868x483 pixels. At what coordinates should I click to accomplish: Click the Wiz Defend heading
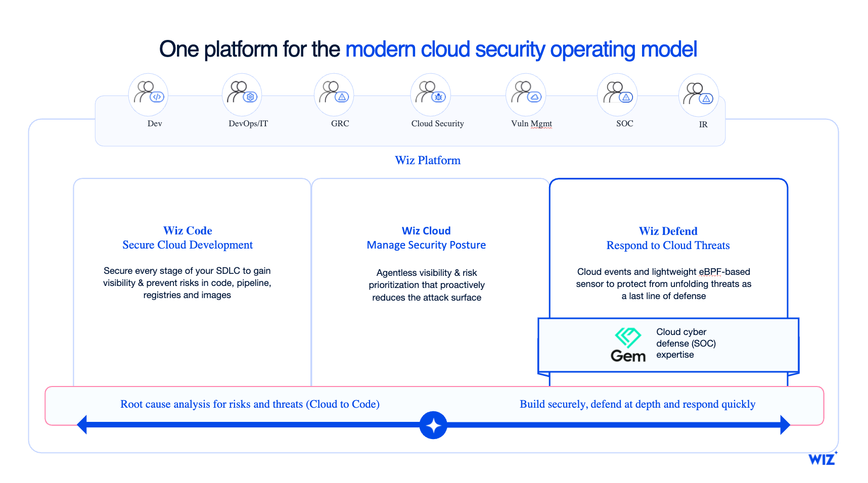click(668, 231)
